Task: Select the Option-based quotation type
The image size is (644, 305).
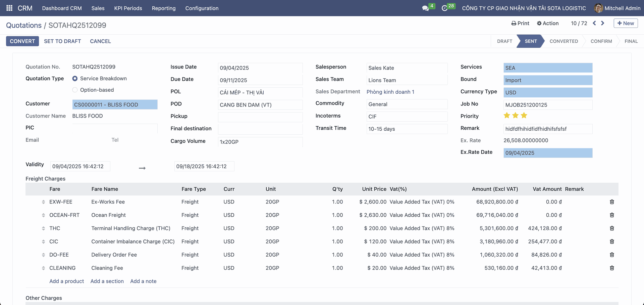Action: pyautogui.click(x=75, y=90)
